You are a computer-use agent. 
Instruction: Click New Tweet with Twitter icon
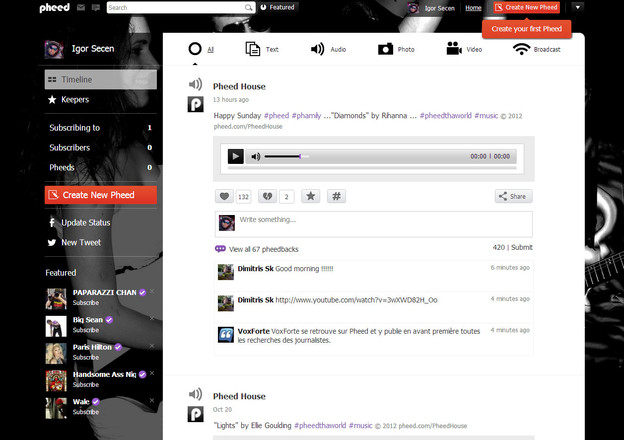tap(74, 242)
